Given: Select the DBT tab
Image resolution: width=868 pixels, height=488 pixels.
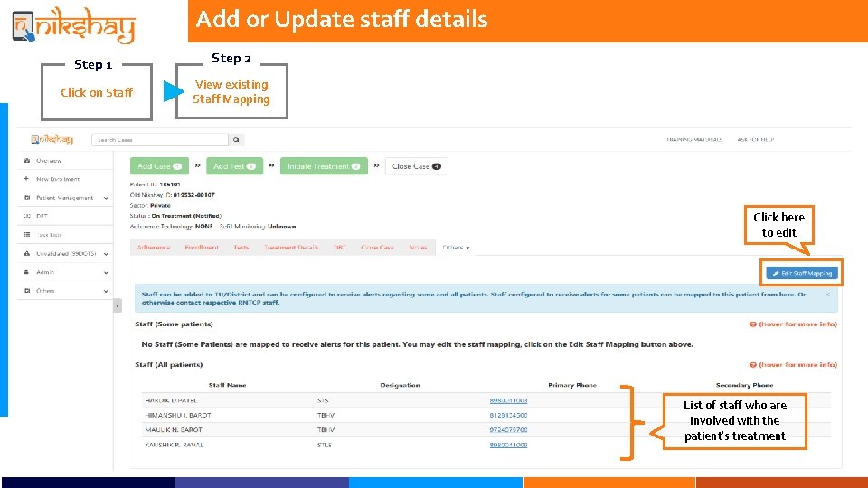Looking at the screenshot, I should [339, 248].
